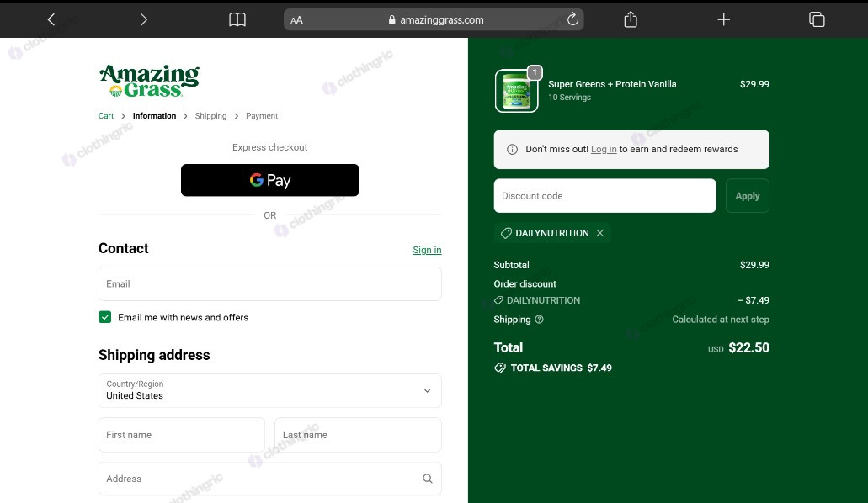Uncheck Email me with news and offers
868x503 pixels.
[104, 317]
